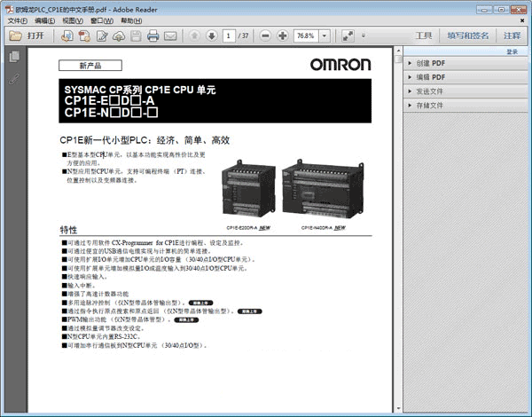The image size is (532, 417).
Task: Click the 新产品 box in the document
Action: [x=90, y=66]
